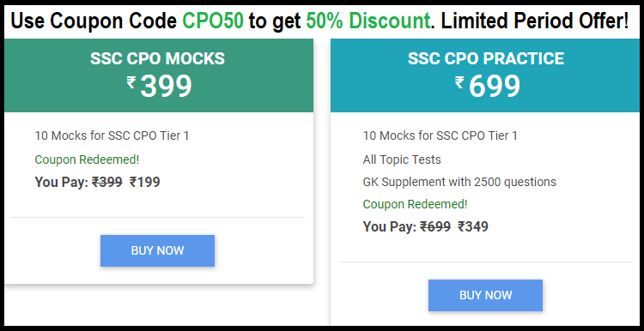644x331 pixels.
Task: Click Coupon Redeemed text in Mocks card
Action: pyautogui.click(x=87, y=159)
